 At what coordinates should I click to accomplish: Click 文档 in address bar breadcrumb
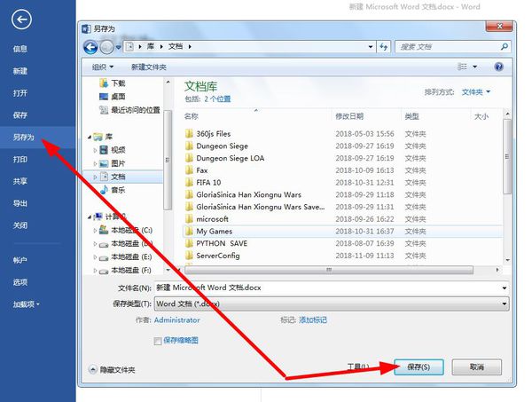(176, 46)
